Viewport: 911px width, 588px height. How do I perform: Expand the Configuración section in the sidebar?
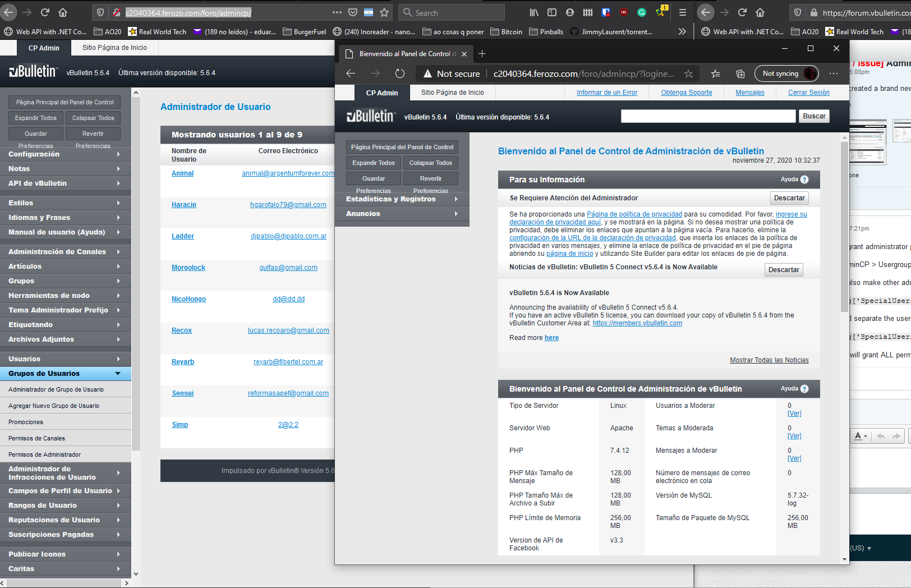tap(66, 154)
